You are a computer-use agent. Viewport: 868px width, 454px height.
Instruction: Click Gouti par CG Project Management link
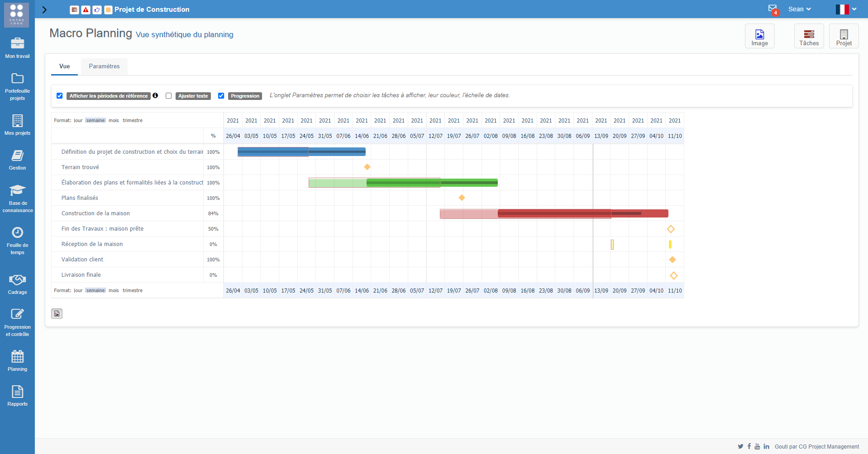(816, 447)
